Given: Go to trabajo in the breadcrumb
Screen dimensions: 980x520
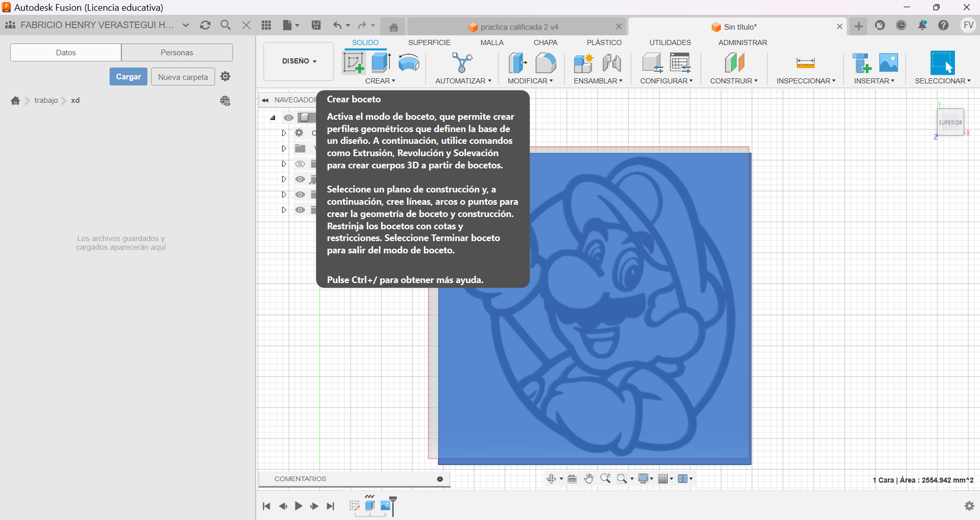Looking at the screenshot, I should point(46,100).
